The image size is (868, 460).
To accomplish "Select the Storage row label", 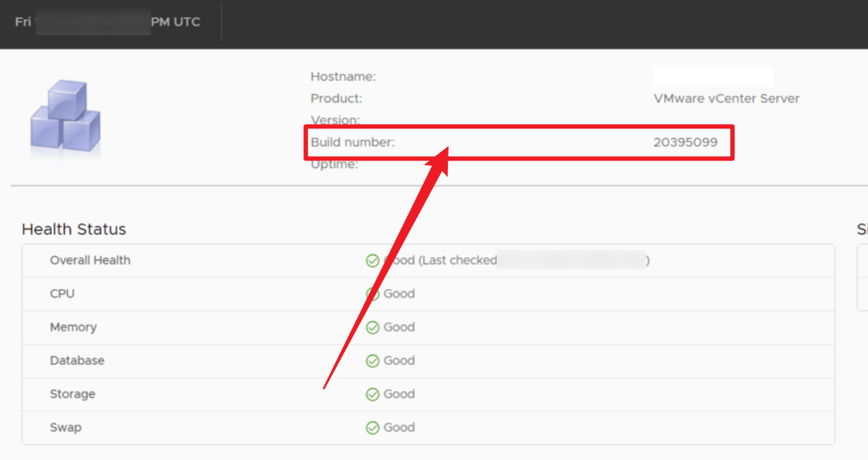I will pyautogui.click(x=72, y=394).
